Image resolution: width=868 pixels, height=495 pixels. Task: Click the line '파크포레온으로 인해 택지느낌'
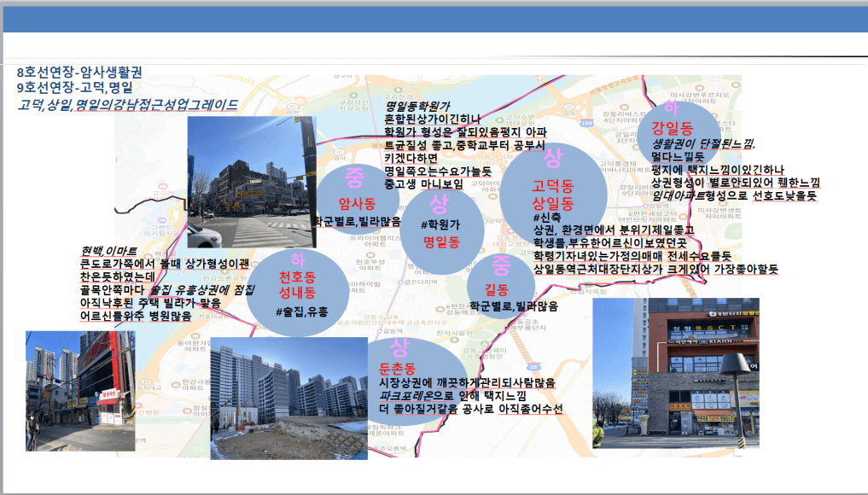(452, 396)
